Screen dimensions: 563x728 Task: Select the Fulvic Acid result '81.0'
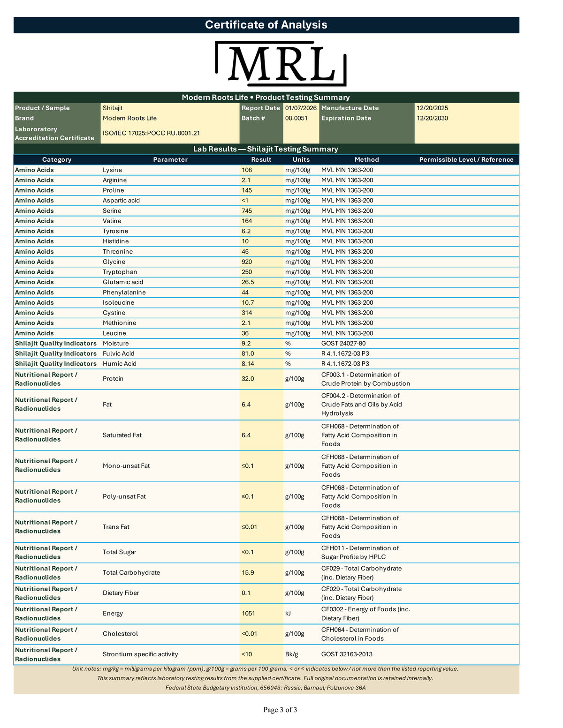248,353
